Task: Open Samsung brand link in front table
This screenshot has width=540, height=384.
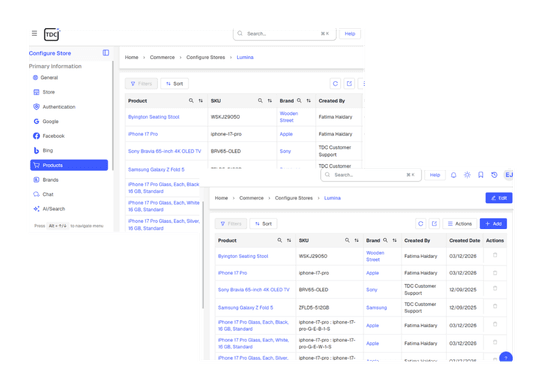Action: (376, 307)
